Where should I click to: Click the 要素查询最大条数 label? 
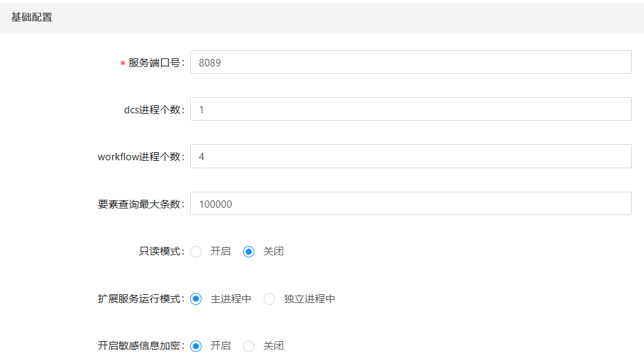click(x=140, y=204)
